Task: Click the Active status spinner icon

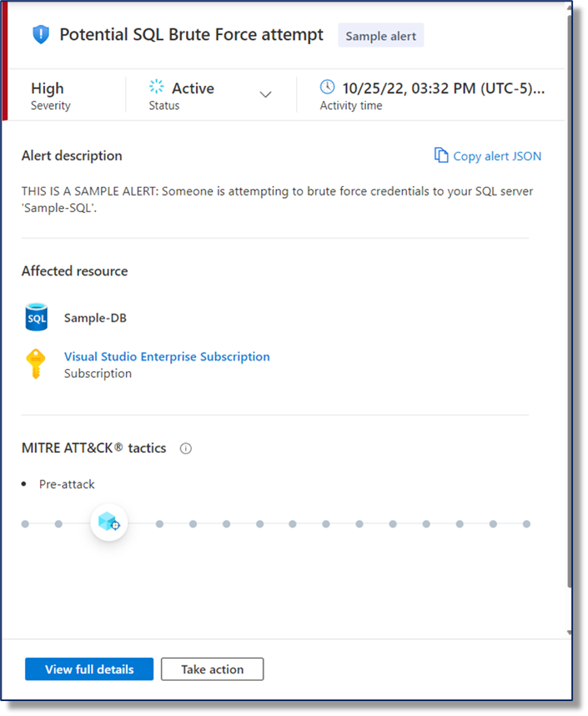Action: click(x=157, y=87)
